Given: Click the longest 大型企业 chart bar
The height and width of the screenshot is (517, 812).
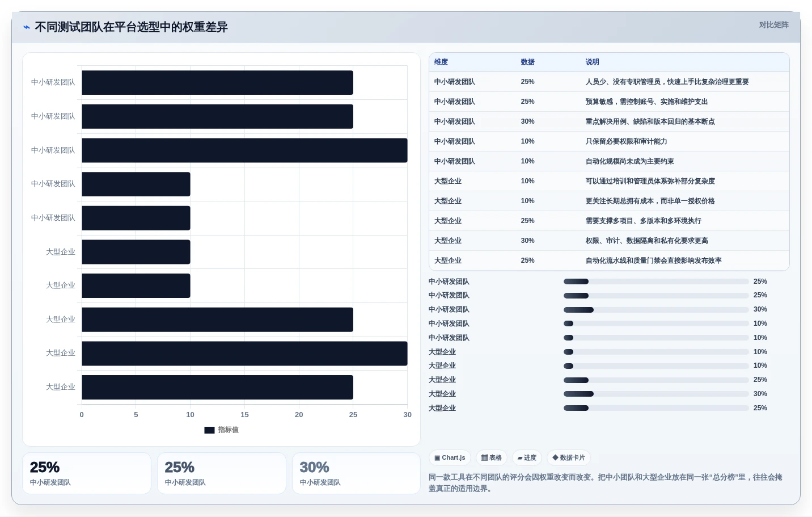Looking at the screenshot, I should click(x=244, y=354).
